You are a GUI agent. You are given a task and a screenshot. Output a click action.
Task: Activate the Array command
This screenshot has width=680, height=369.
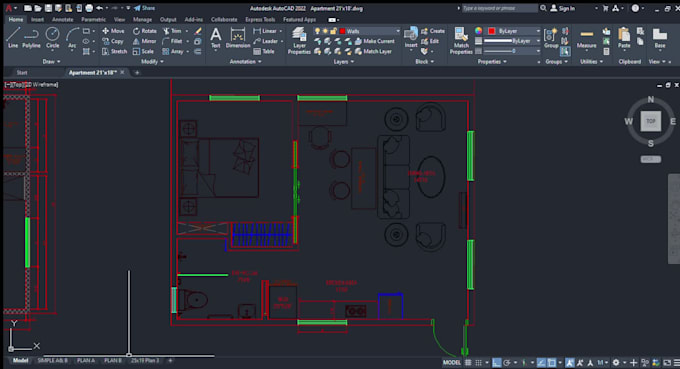[173, 51]
